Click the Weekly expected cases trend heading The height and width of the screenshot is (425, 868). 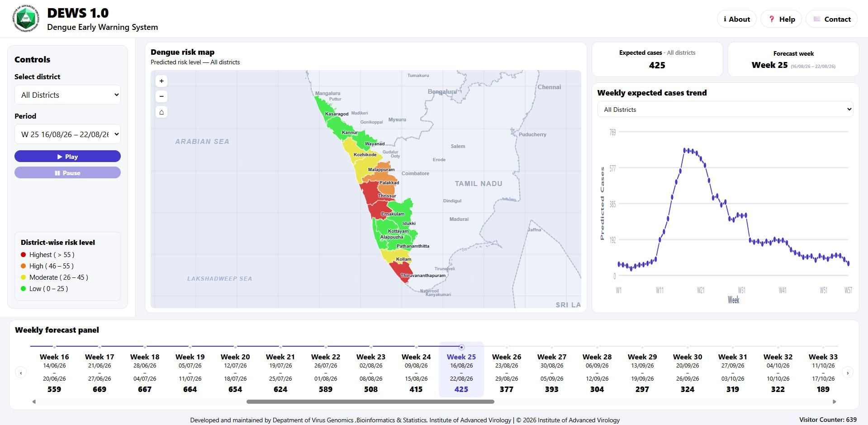(652, 93)
